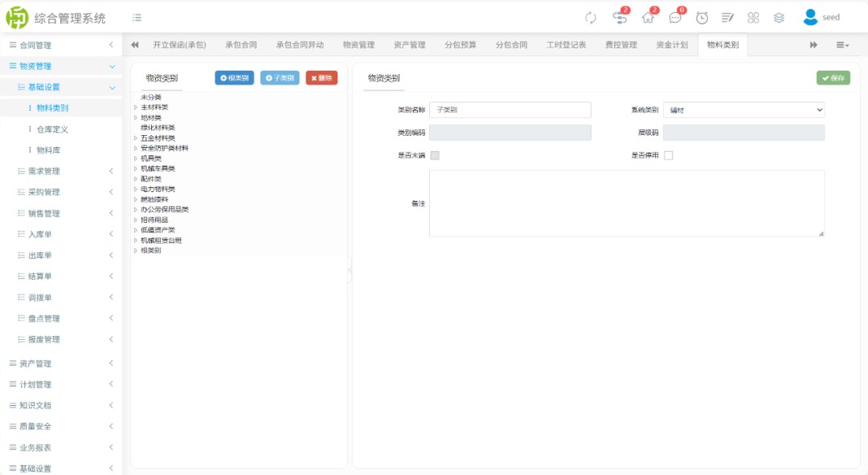Open the chat messages bubble icon

pyautogui.click(x=675, y=18)
